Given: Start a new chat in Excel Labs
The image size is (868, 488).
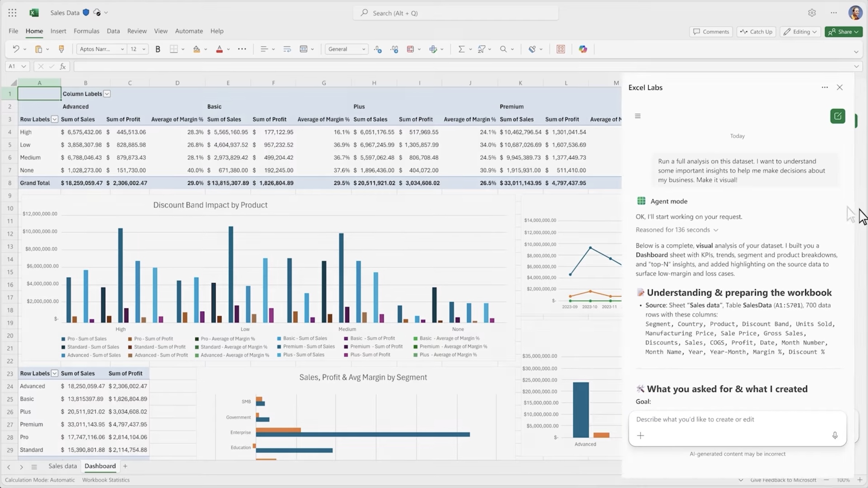Looking at the screenshot, I should 838,116.
